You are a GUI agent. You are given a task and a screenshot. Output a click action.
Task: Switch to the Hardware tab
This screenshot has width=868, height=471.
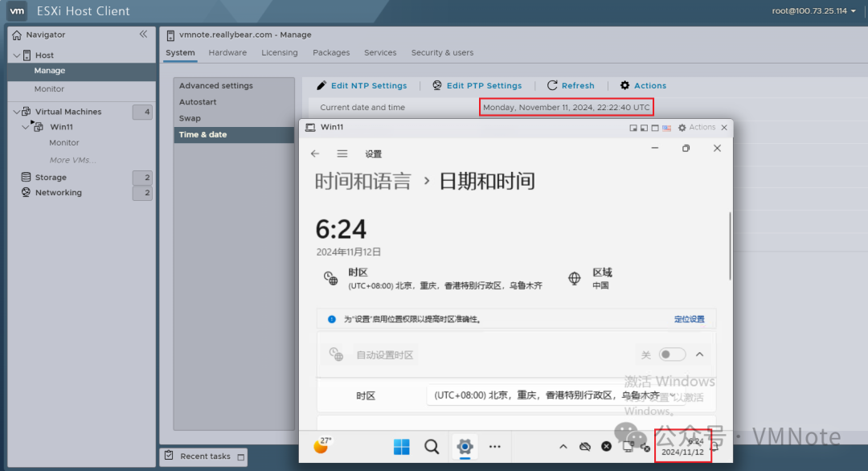227,52
